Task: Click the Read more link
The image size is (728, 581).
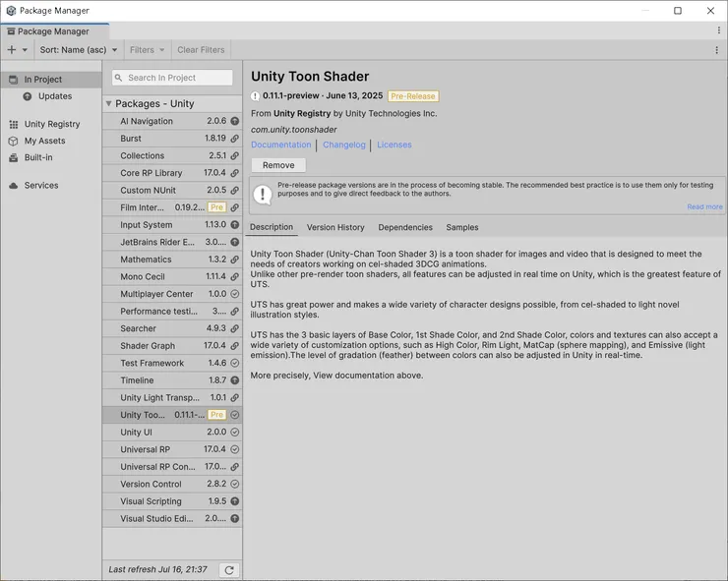Action: click(x=704, y=206)
